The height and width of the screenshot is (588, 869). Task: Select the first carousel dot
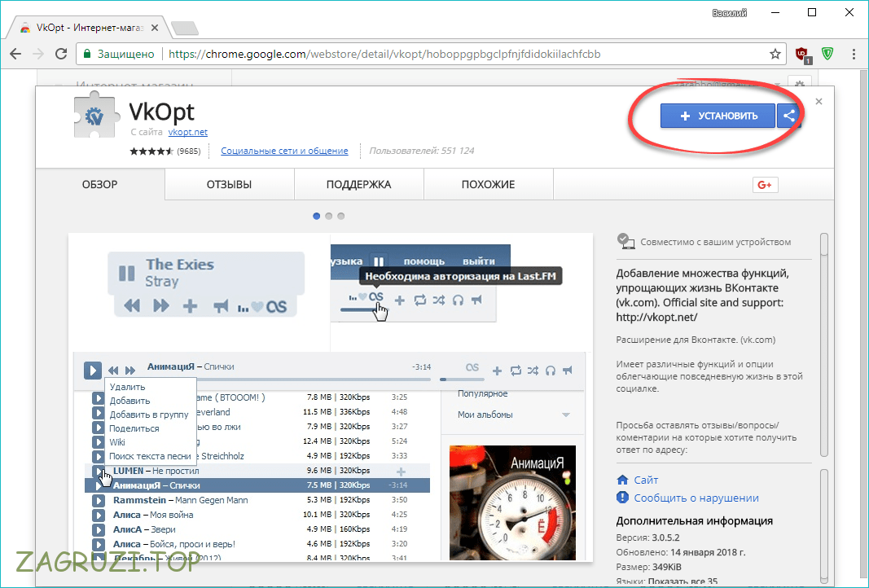(x=317, y=216)
